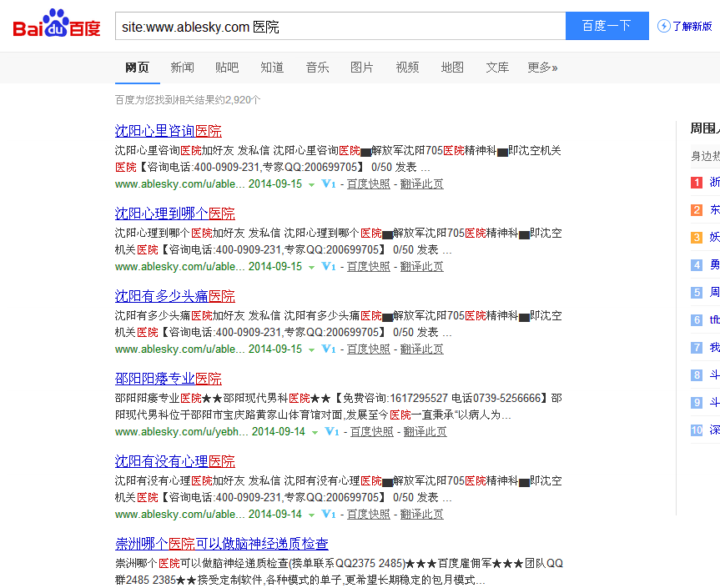Open the 地图 tab
This screenshot has width=720, height=588.
pyautogui.click(x=452, y=68)
